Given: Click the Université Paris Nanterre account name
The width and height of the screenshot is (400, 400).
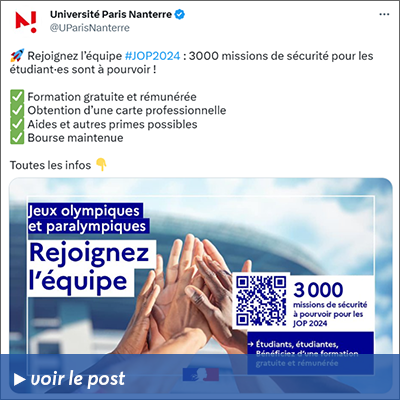Looking at the screenshot, I should 111,15.
